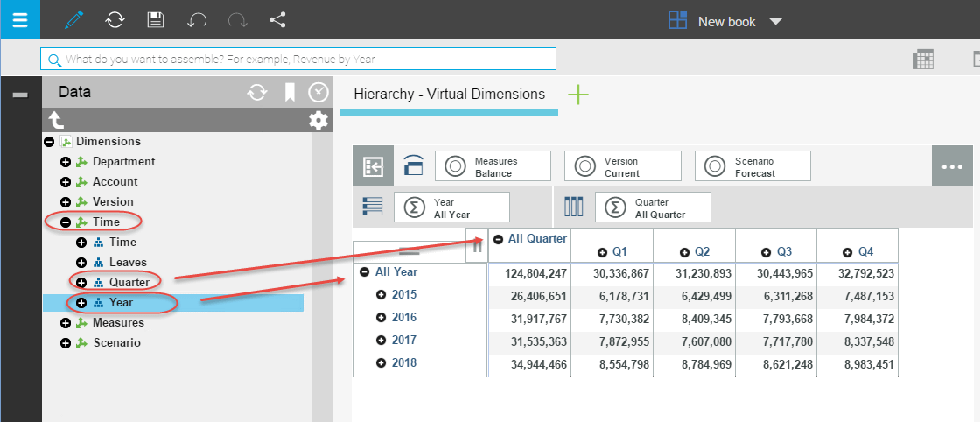Open the Version Current selector
The height and width of the screenshot is (422, 980).
click(x=622, y=166)
